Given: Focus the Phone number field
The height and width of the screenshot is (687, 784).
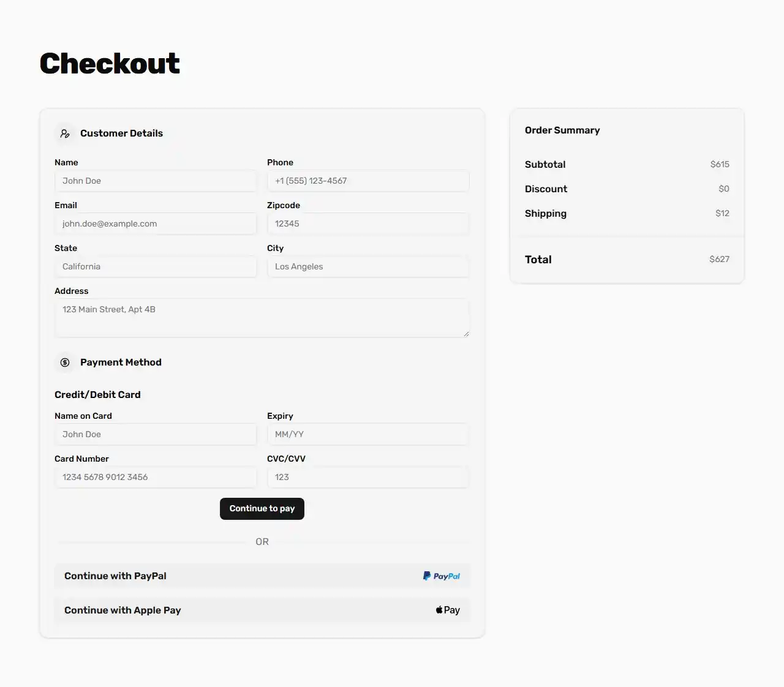Looking at the screenshot, I should (367, 181).
